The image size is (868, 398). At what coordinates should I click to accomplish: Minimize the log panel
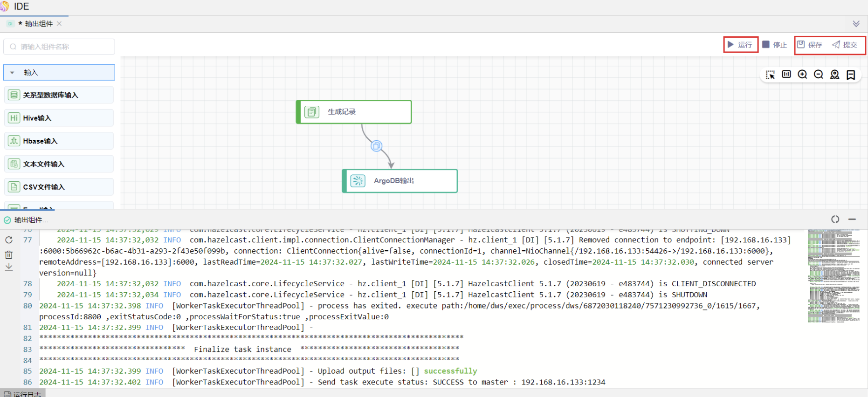pyautogui.click(x=852, y=220)
